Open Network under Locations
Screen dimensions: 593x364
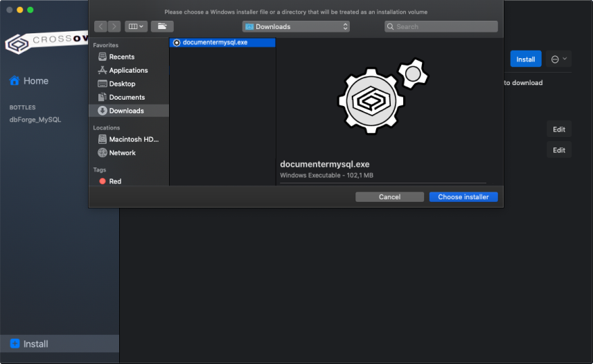129,153
